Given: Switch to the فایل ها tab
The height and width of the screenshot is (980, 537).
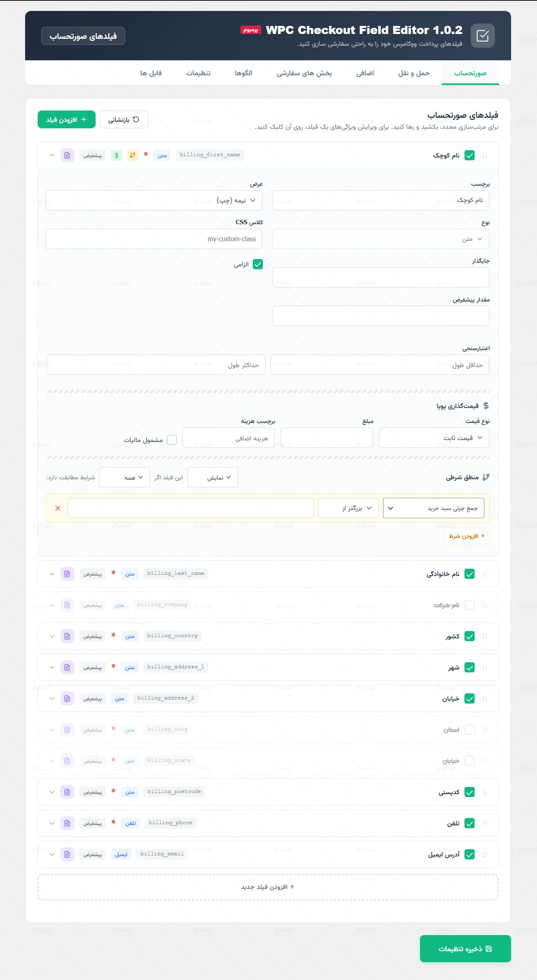Looking at the screenshot, I should [x=151, y=73].
